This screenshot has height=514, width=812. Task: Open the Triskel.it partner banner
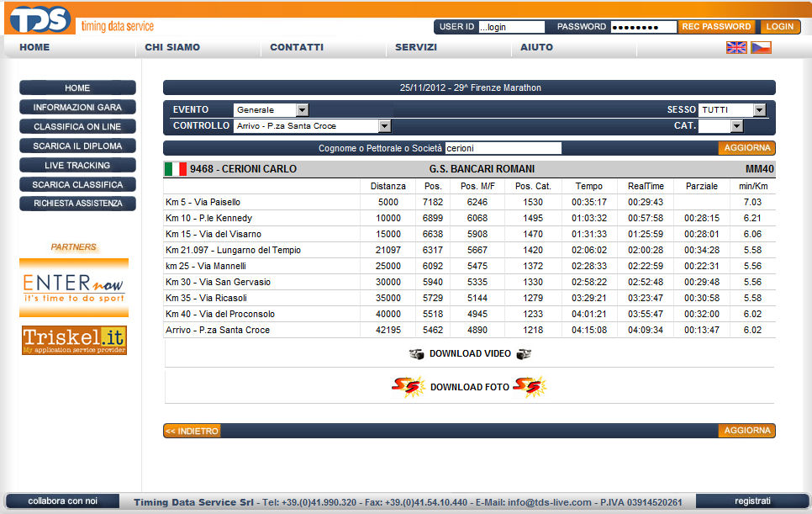(x=74, y=340)
